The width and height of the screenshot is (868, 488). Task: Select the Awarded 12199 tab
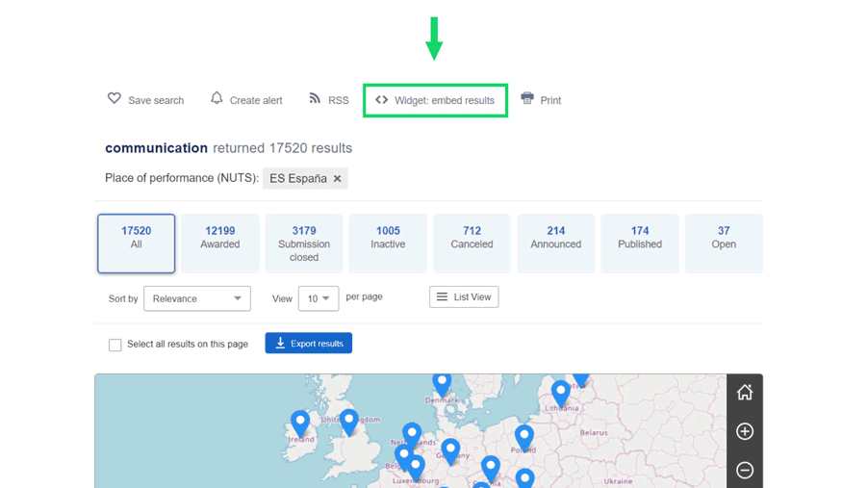pos(220,244)
